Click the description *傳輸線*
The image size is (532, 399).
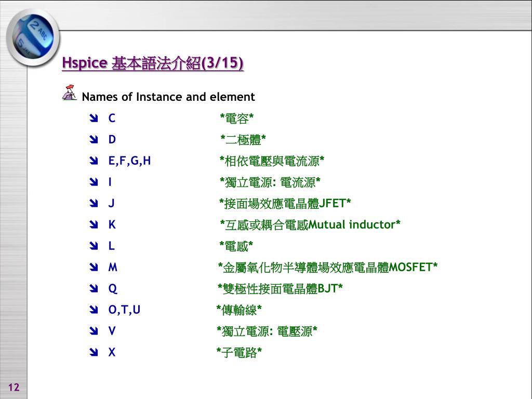click(239, 310)
